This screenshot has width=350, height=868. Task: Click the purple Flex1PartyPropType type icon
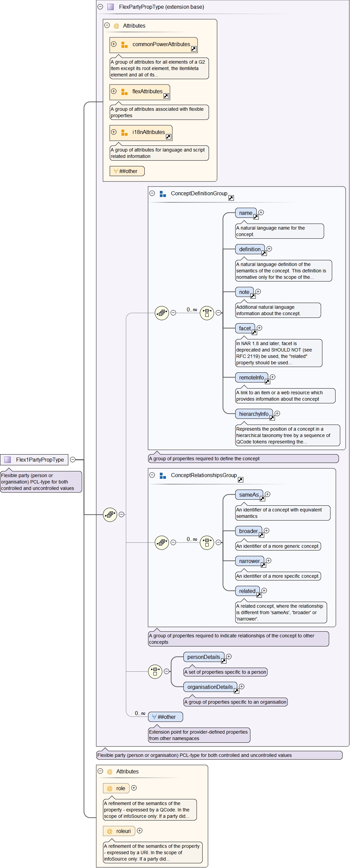click(7, 460)
